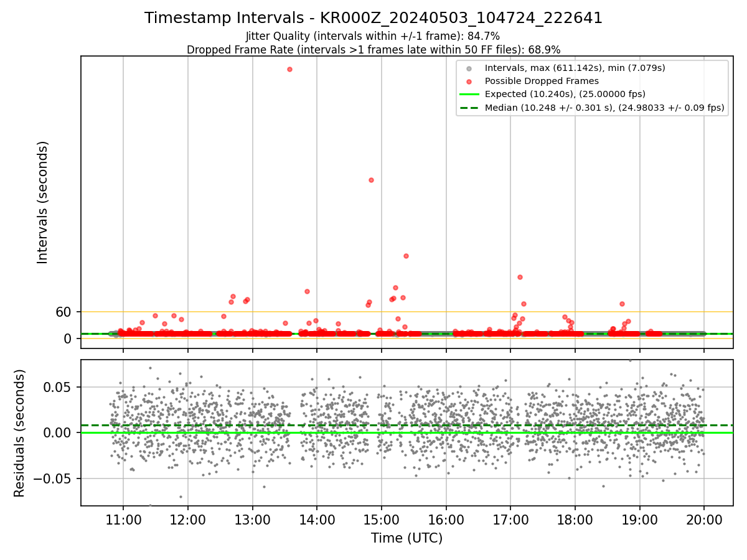Click the solid green line sample in legend
This screenshot has width=747, height=560.
(x=469, y=95)
